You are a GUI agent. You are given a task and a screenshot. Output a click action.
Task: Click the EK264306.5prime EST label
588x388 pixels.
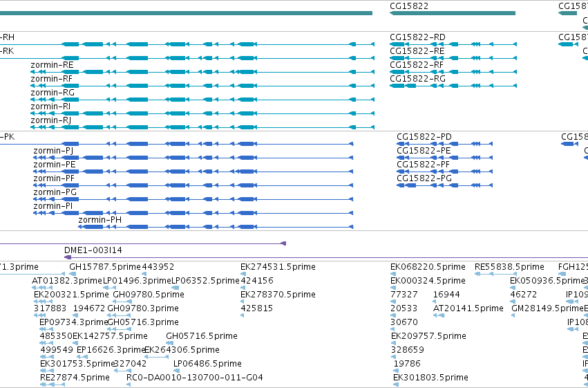coord(182,351)
